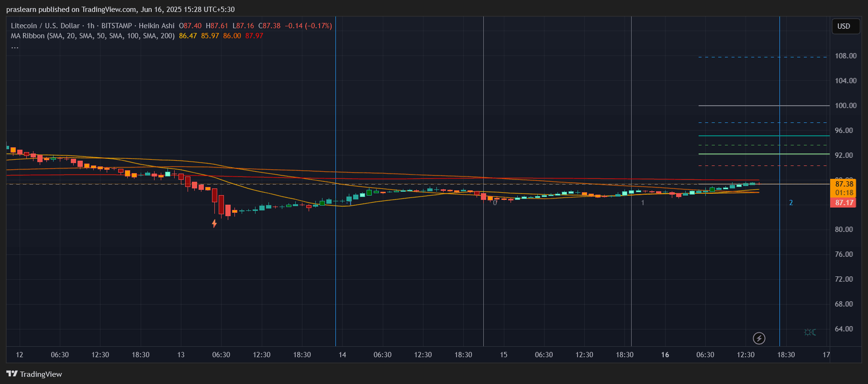Open the USD currency selector
The image size is (868, 384).
click(x=844, y=26)
